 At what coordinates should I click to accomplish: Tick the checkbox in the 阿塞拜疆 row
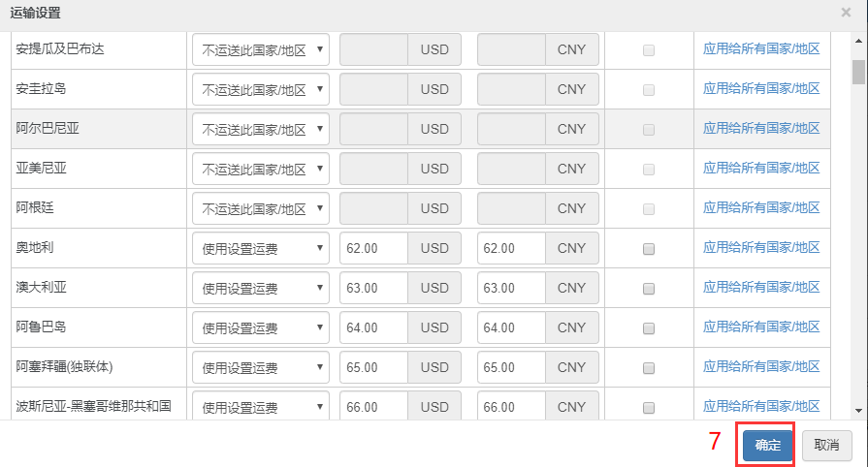pyautogui.click(x=648, y=368)
